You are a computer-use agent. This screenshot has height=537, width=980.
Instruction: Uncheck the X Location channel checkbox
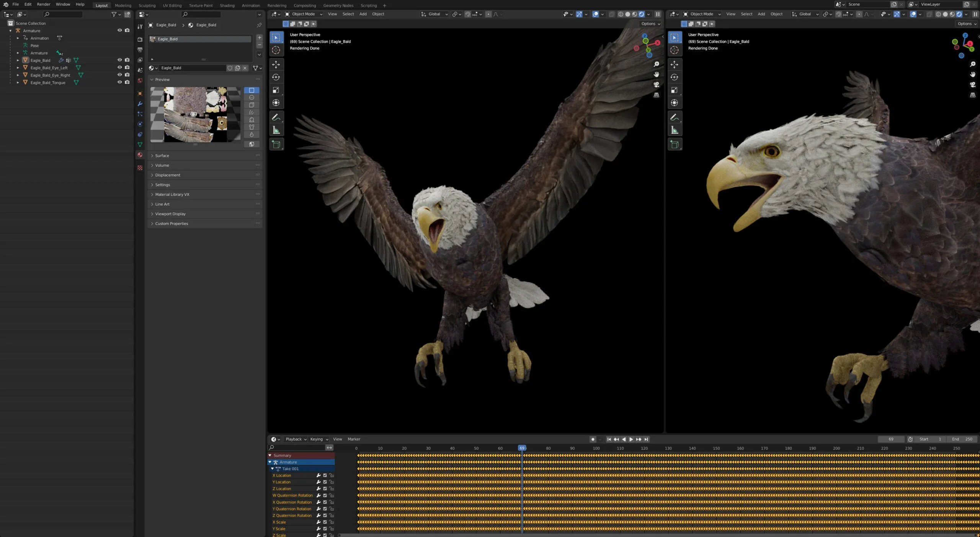click(325, 475)
